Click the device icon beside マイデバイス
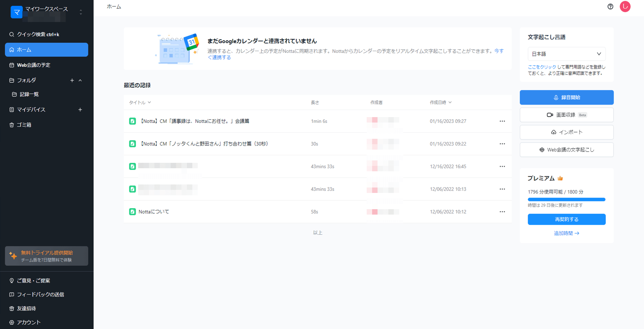644x329 pixels. coord(12,110)
